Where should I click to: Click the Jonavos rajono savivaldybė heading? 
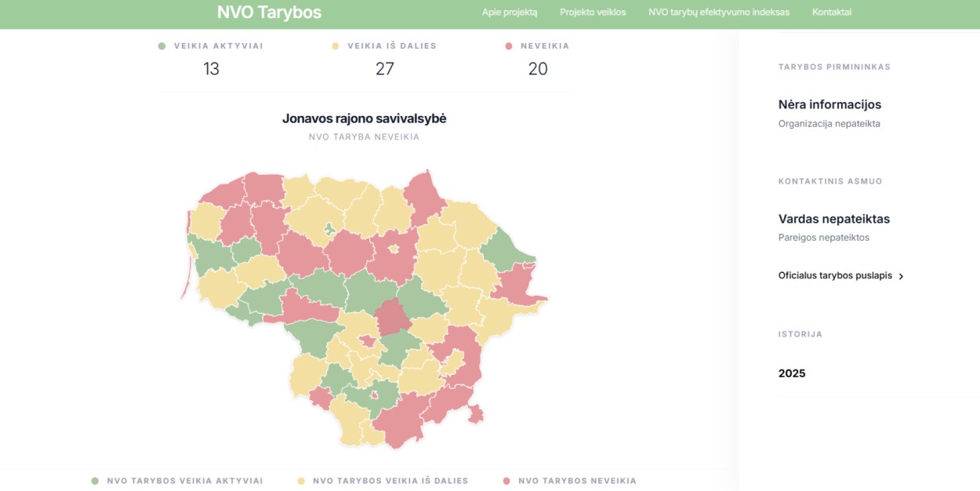tap(364, 118)
